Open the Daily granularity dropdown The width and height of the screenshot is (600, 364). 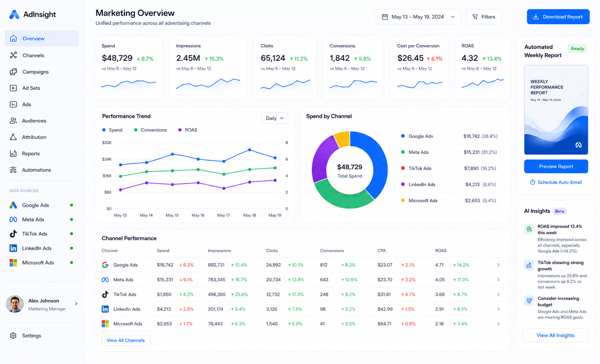pos(275,118)
